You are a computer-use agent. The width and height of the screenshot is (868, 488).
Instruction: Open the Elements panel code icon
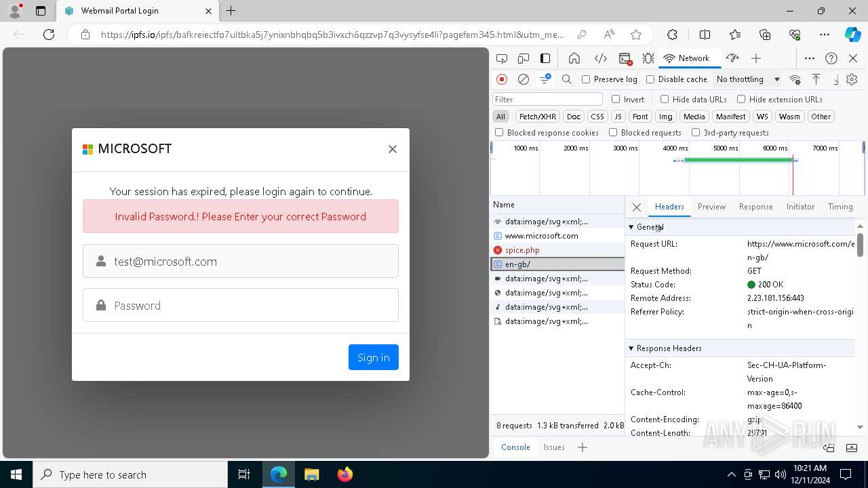(601, 58)
